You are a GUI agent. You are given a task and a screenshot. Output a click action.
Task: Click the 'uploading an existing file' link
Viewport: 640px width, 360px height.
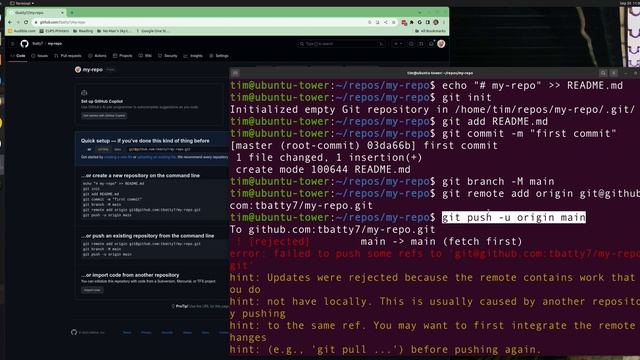click(x=157, y=157)
